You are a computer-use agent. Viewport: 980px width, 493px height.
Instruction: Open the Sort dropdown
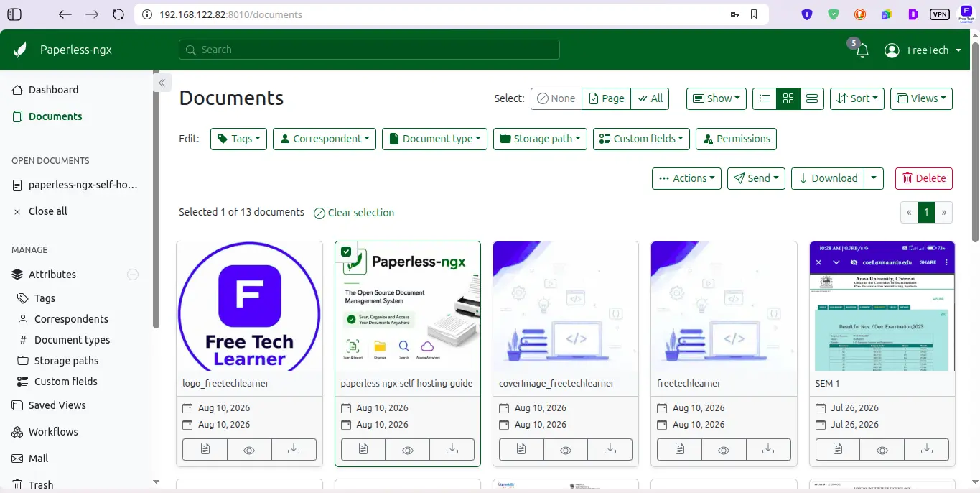pos(857,98)
